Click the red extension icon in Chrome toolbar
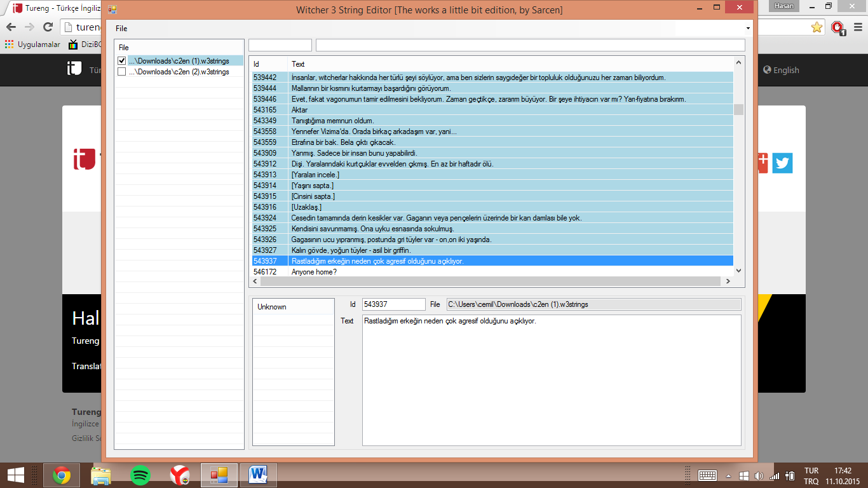 click(837, 28)
